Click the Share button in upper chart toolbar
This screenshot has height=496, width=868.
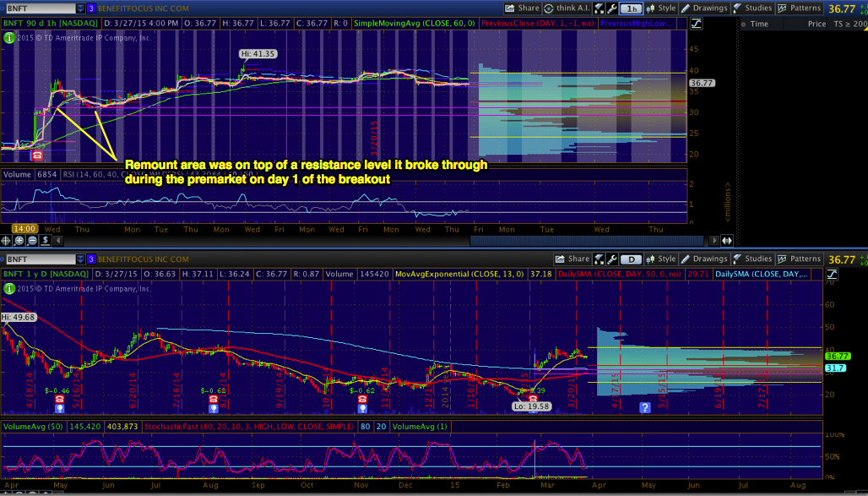tap(523, 8)
